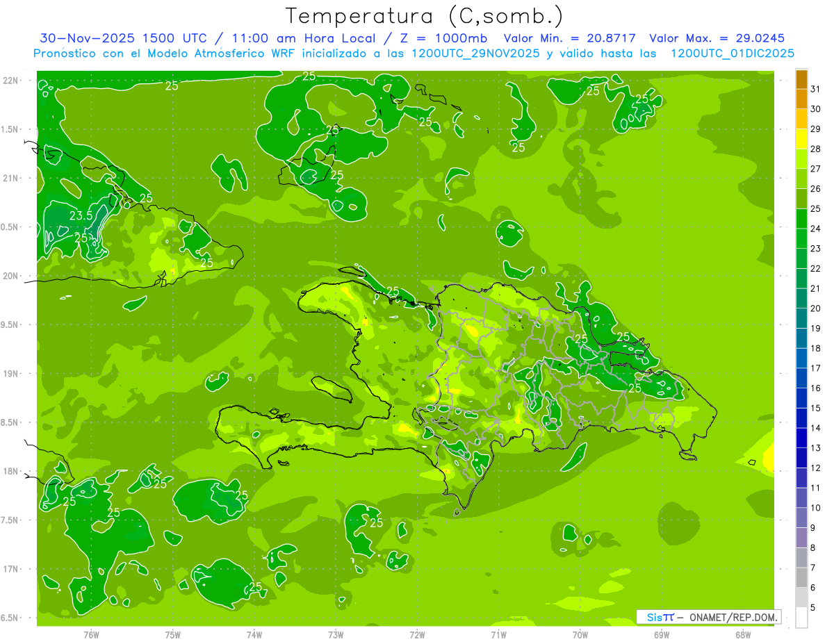Click the '8.5N' latitude axis label
The image size is (834, 644).
(10, 422)
